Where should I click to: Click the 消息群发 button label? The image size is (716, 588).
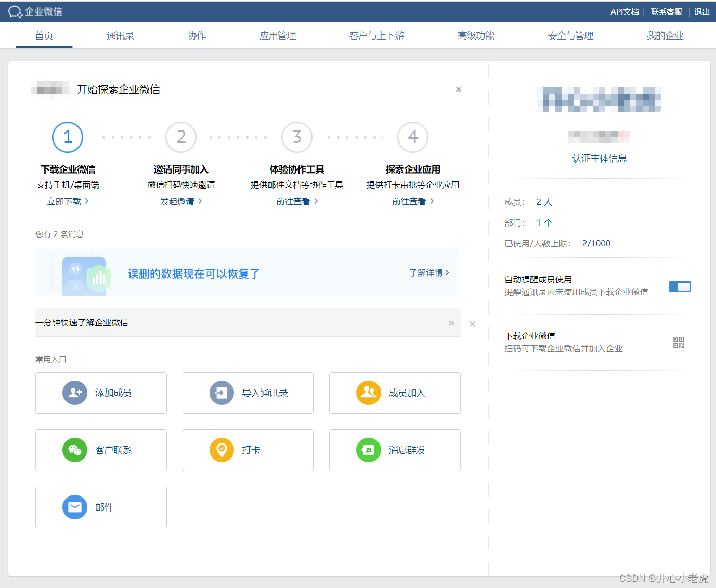tap(407, 450)
